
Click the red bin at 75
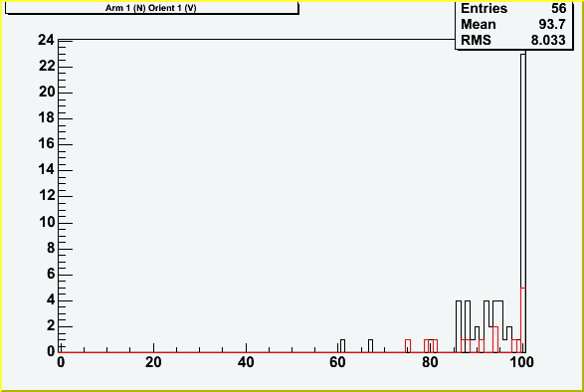[408, 346]
